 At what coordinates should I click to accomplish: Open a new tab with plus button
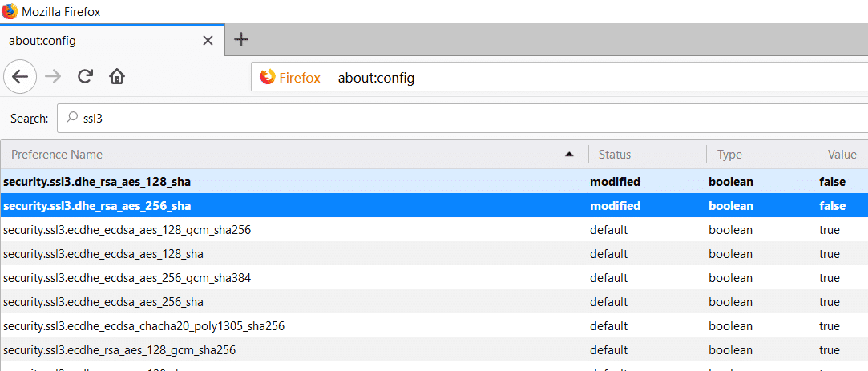point(240,39)
